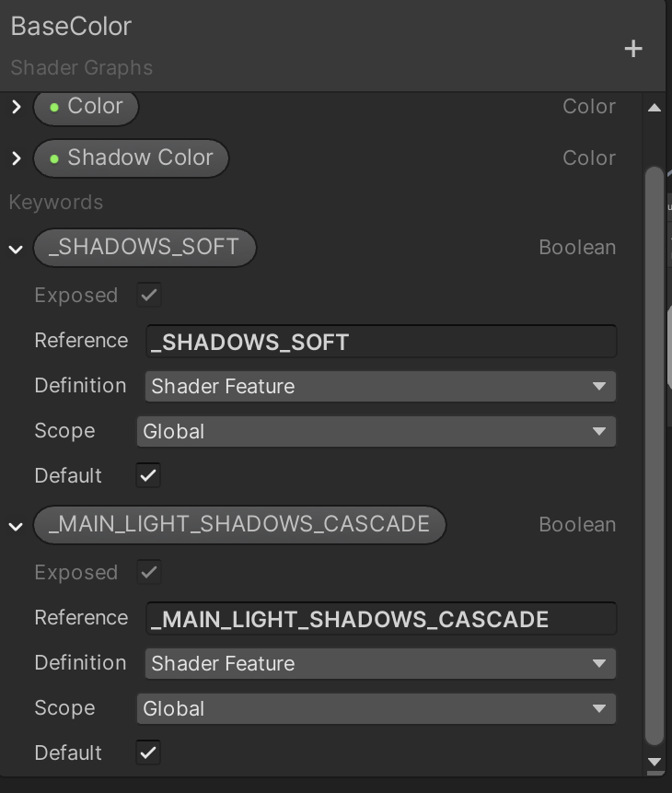Click the scrollbar up arrow
This screenshot has width=672, height=793.
[655, 108]
